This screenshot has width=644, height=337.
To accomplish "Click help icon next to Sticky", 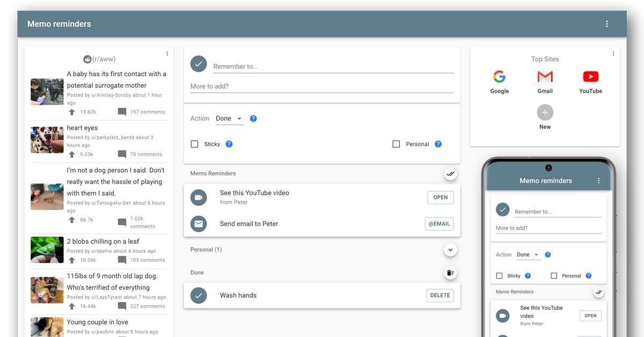I will click(x=229, y=144).
